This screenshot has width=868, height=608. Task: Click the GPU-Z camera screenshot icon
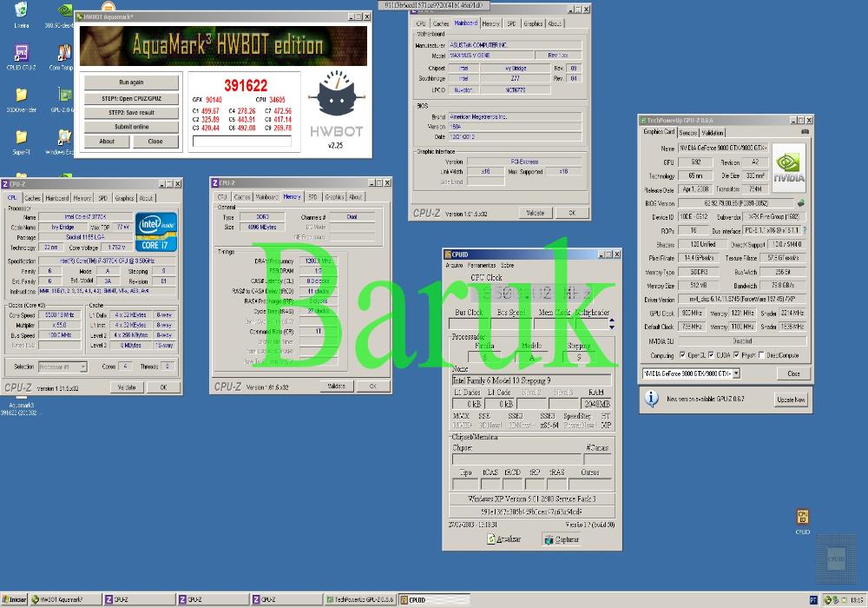805,132
